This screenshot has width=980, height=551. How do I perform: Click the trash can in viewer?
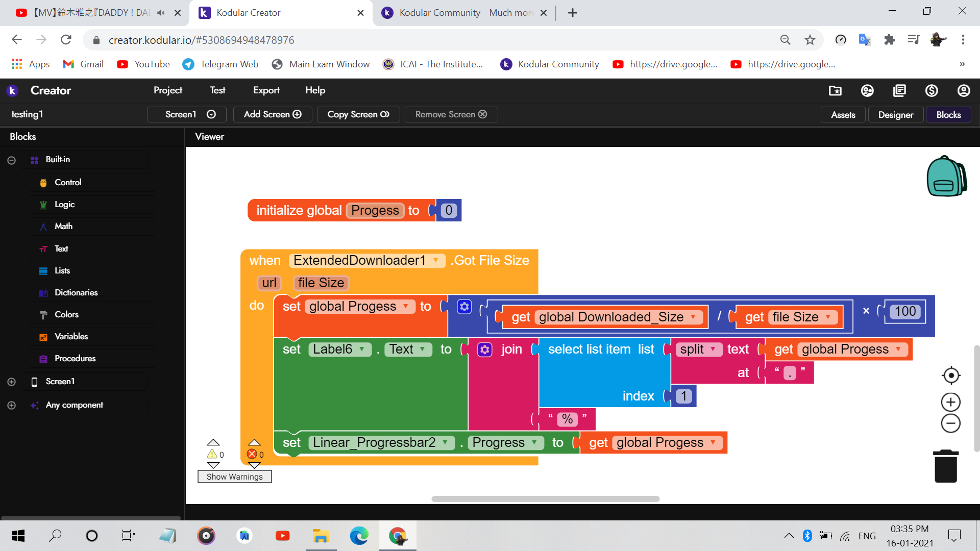tap(946, 466)
